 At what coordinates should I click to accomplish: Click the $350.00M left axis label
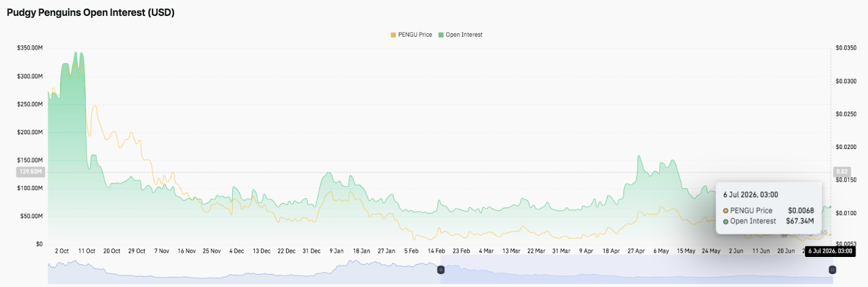click(30, 48)
